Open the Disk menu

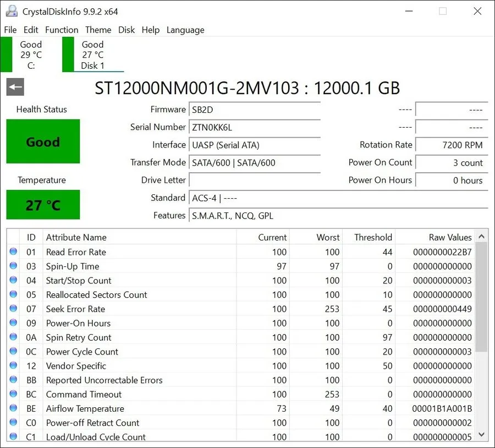pyautogui.click(x=127, y=30)
